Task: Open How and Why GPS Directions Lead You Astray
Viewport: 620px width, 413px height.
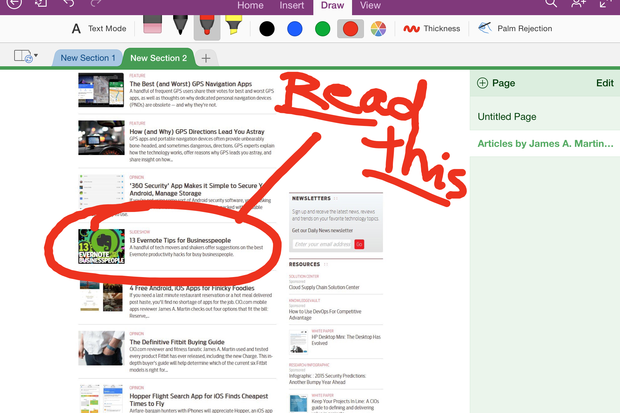Action: 197,132
